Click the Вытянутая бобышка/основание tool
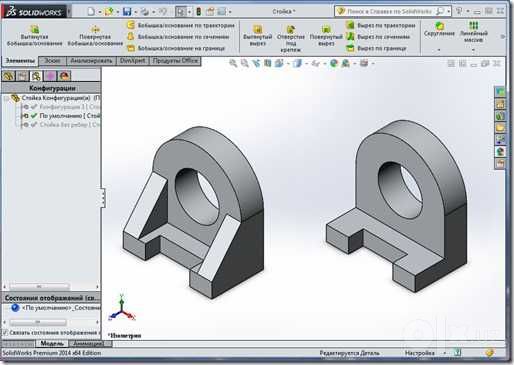 coord(35,36)
